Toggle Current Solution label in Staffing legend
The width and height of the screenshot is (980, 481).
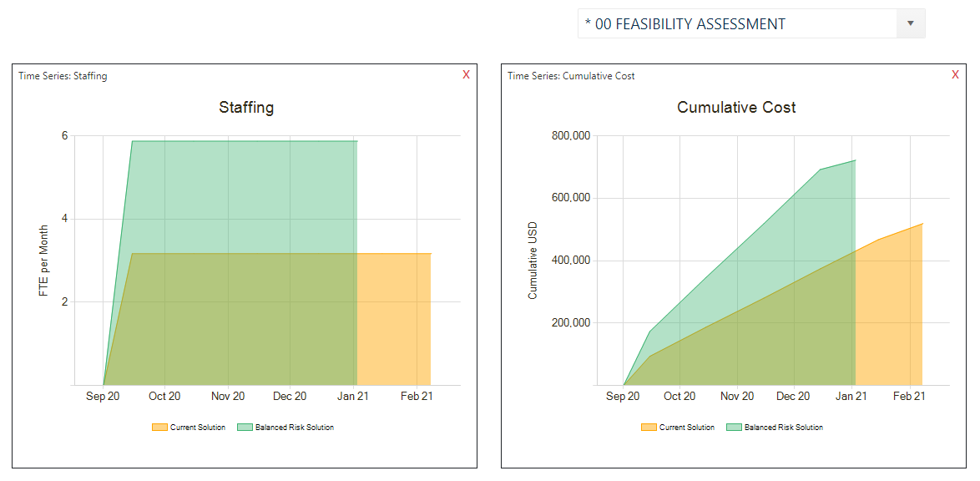coord(198,428)
